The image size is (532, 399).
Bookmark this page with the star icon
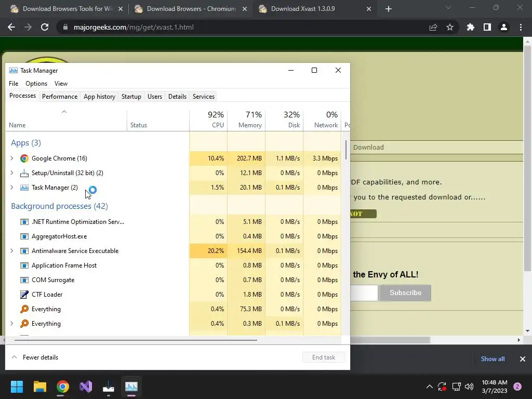(450, 27)
